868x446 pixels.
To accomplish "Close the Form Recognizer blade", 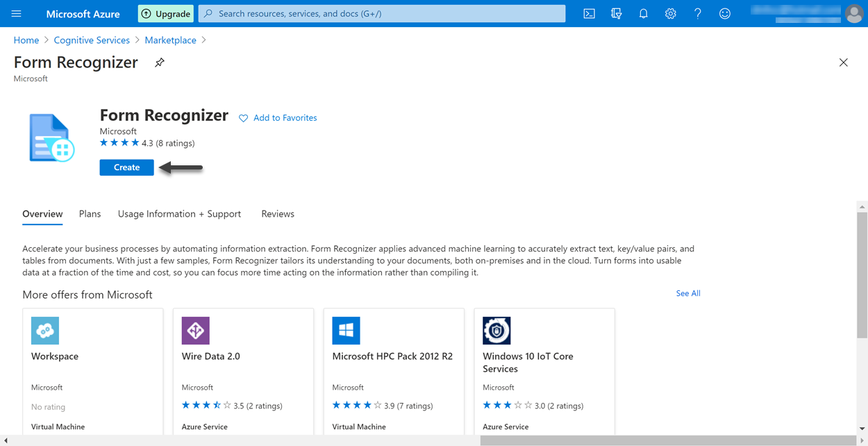I will pos(843,63).
